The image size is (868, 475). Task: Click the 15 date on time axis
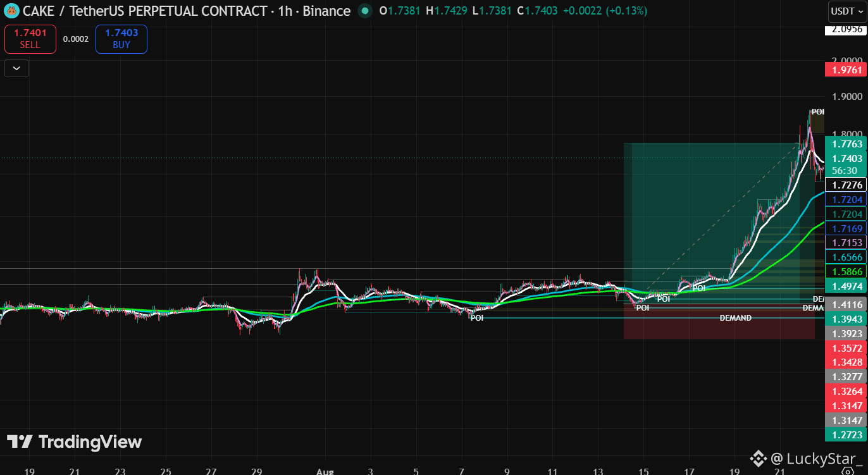click(643, 472)
